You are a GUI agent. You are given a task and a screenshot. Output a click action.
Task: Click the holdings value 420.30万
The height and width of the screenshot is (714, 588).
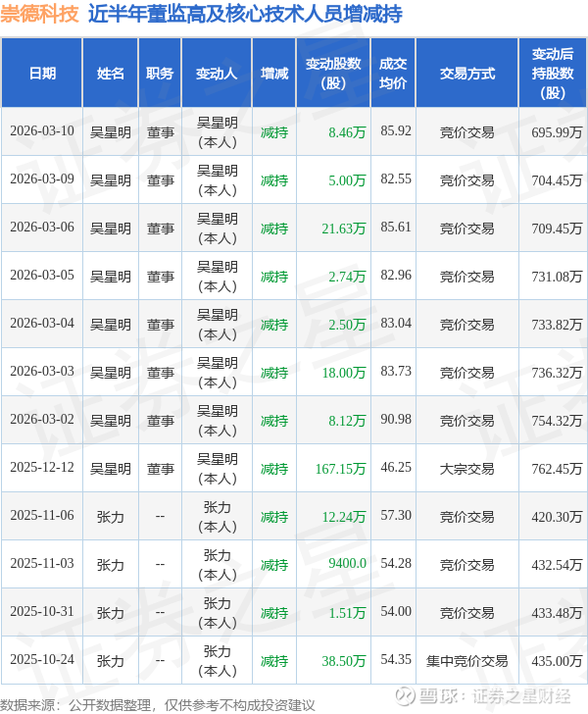pos(557,517)
